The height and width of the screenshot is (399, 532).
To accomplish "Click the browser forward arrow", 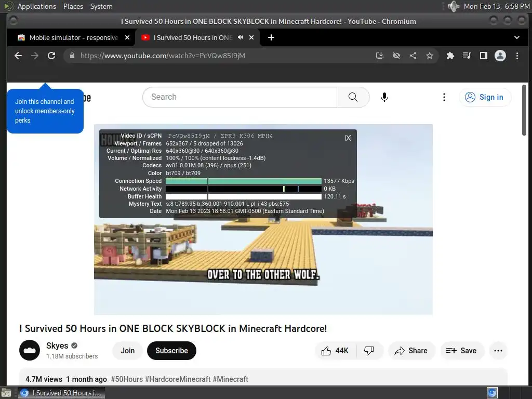I will pos(35,56).
